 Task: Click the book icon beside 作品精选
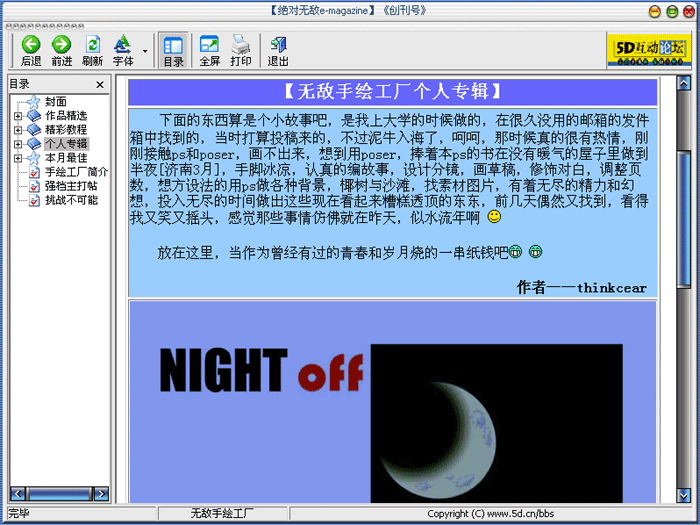(x=33, y=116)
